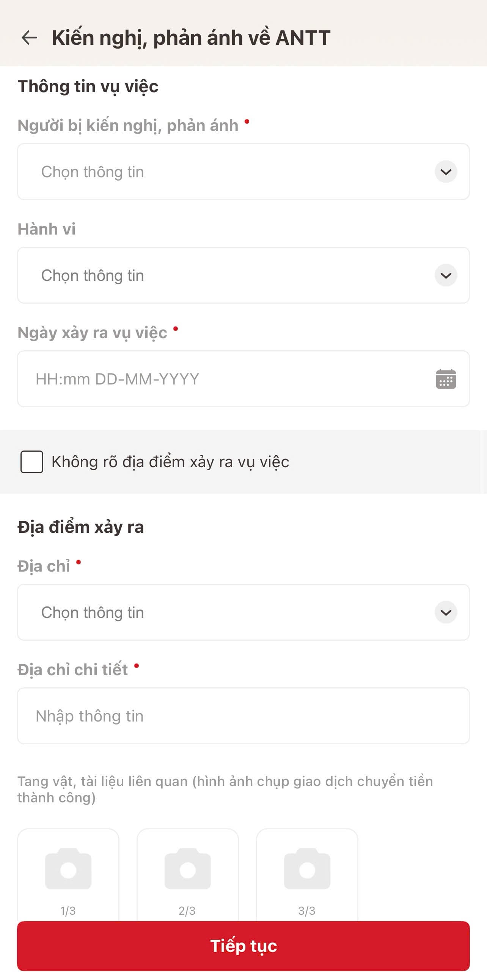Image resolution: width=487 pixels, height=980 pixels.
Task: Tap the third camera icon 3/3
Action: (307, 868)
